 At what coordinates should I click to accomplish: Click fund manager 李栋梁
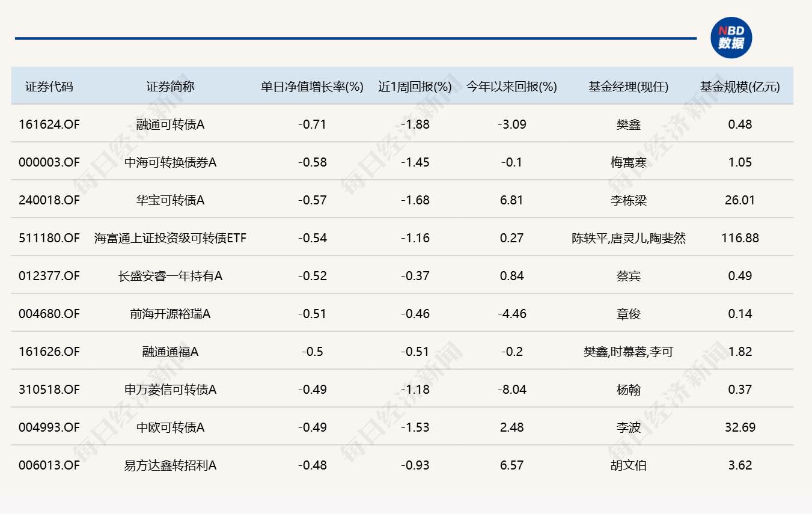pyautogui.click(x=629, y=200)
